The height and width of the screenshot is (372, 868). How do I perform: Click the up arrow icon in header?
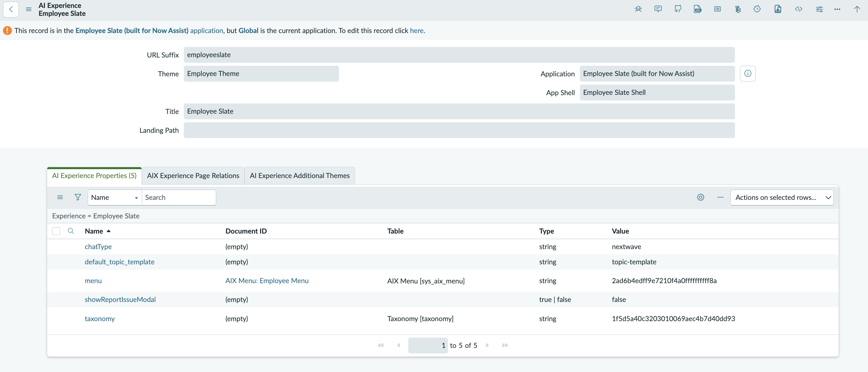857,9
